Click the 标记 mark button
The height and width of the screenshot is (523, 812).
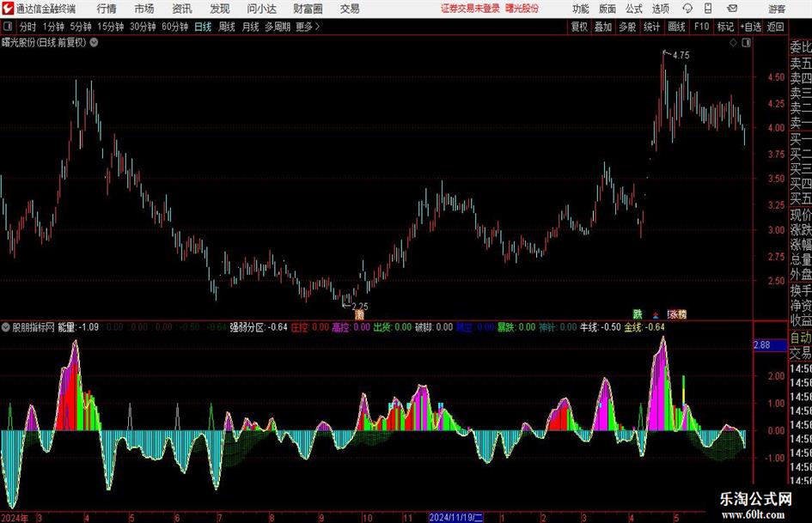pyautogui.click(x=725, y=27)
